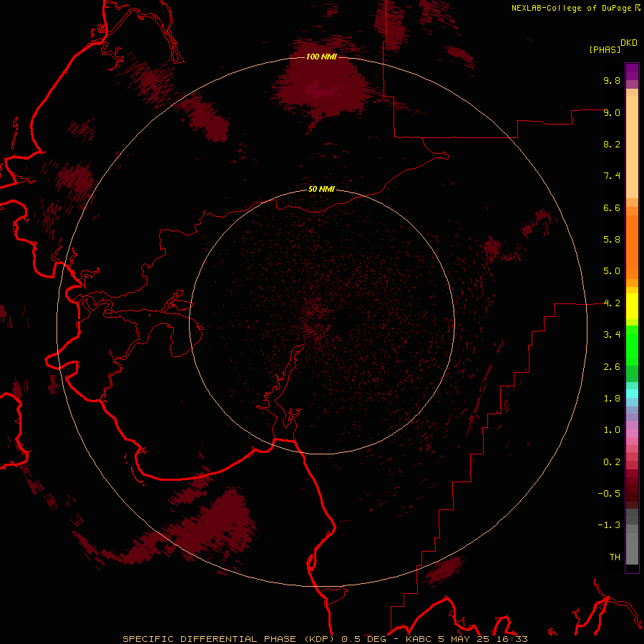Click the 100 NMI range ring label
Screen dimensions: 644x644
point(321,57)
